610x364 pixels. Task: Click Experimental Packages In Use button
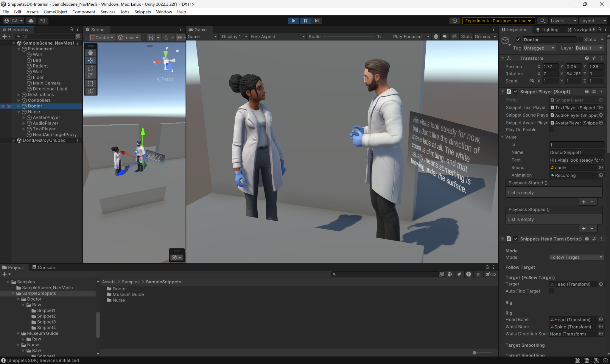coord(498,21)
